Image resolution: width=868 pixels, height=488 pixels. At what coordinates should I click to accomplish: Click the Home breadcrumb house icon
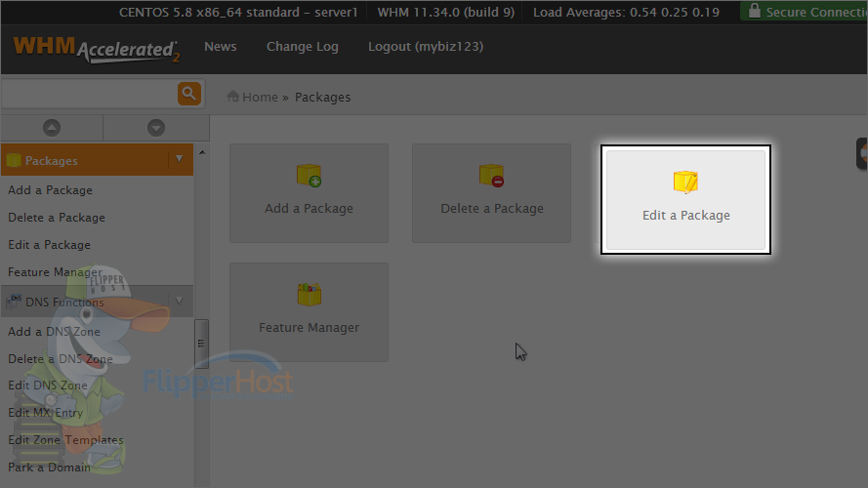[x=233, y=97]
